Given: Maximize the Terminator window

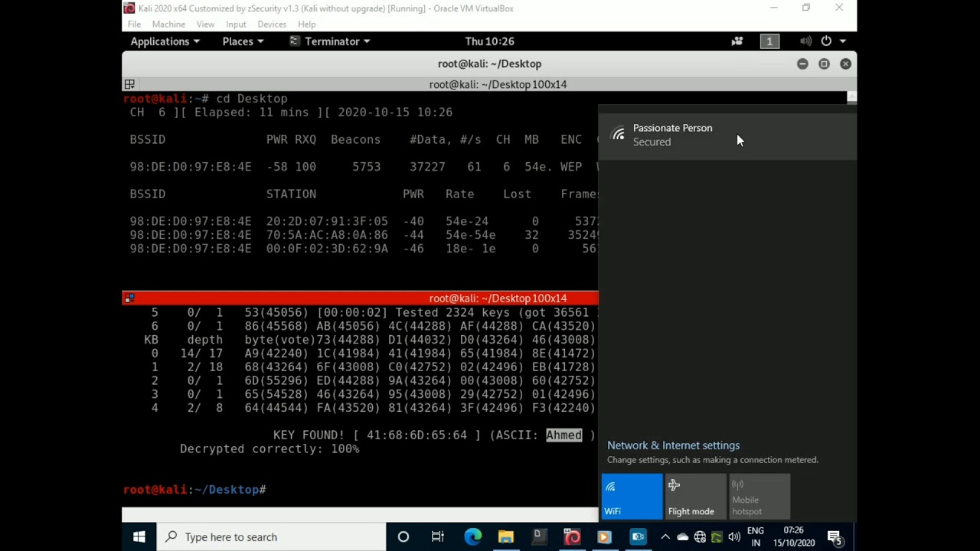Looking at the screenshot, I should point(824,64).
